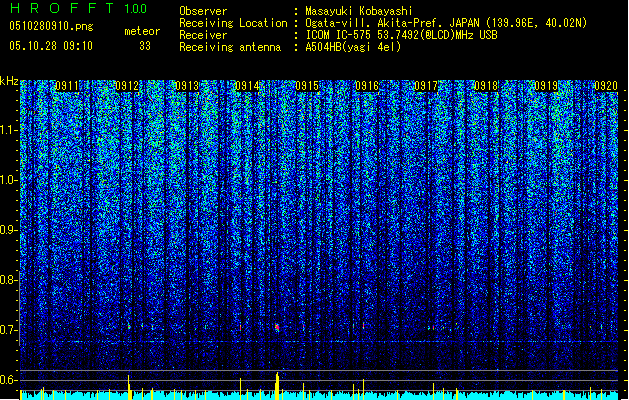Click the date 05.10.28 09:10
This screenshot has height=400, width=629.
point(51,46)
